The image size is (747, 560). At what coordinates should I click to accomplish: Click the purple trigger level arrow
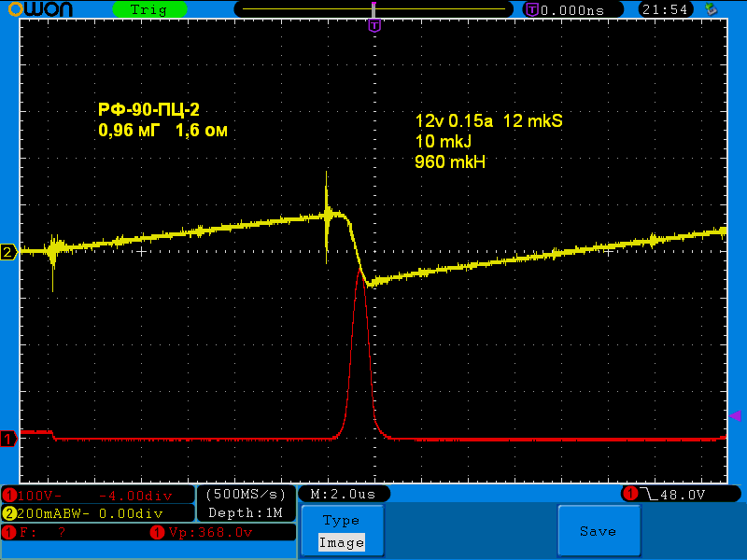click(x=735, y=415)
